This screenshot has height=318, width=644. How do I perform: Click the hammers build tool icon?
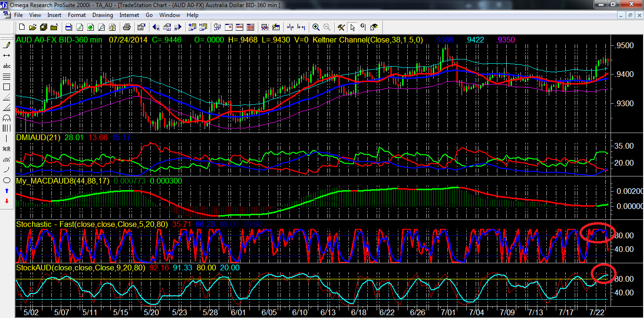(341, 27)
